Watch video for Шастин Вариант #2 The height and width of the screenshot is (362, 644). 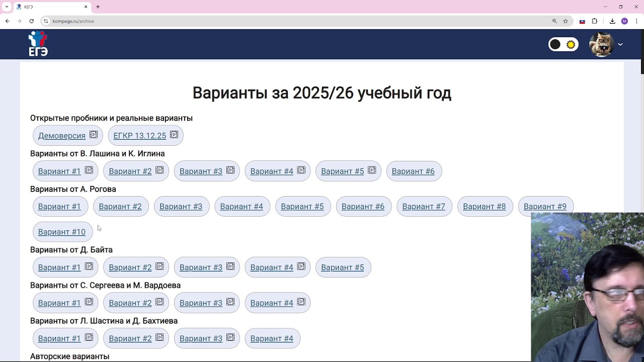159,338
